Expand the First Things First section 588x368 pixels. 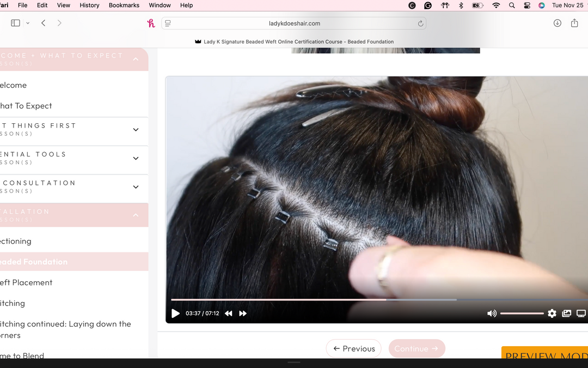pyautogui.click(x=136, y=129)
